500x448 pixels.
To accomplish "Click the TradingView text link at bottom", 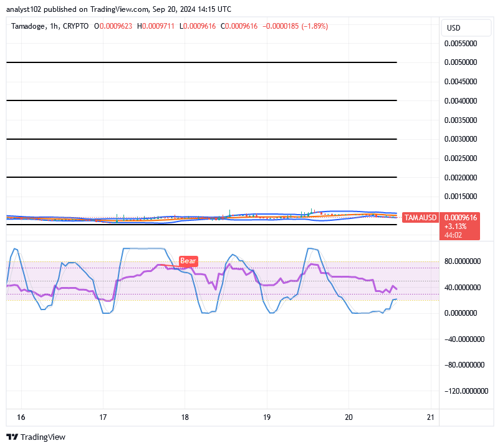I will tap(44, 437).
